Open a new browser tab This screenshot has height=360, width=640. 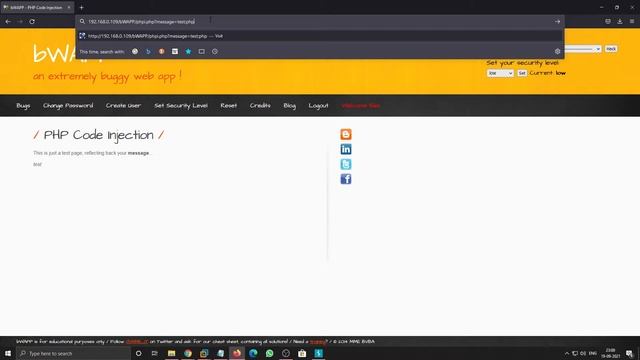tap(81, 7)
